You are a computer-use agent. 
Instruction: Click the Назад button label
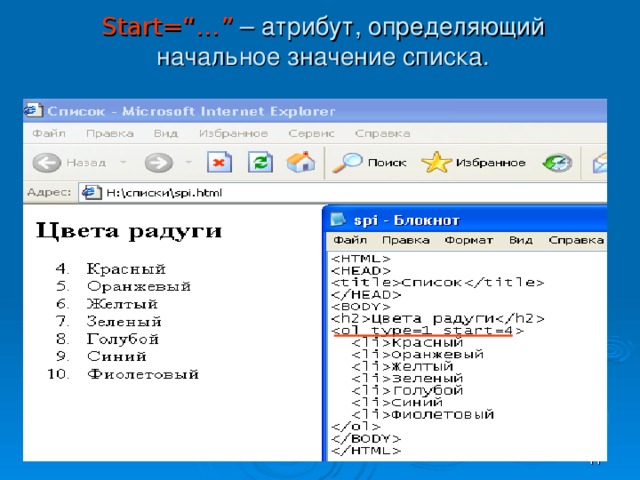point(86,163)
